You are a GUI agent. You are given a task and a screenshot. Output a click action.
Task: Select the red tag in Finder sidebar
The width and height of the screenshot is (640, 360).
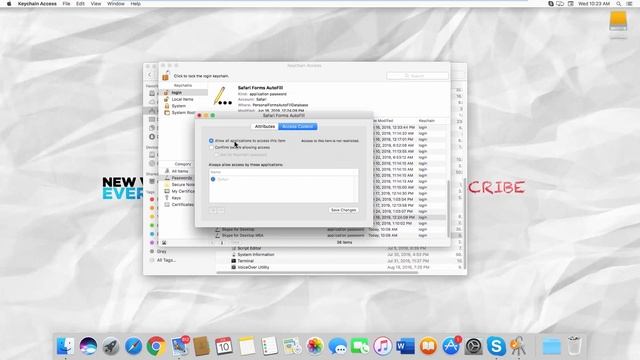point(152,199)
